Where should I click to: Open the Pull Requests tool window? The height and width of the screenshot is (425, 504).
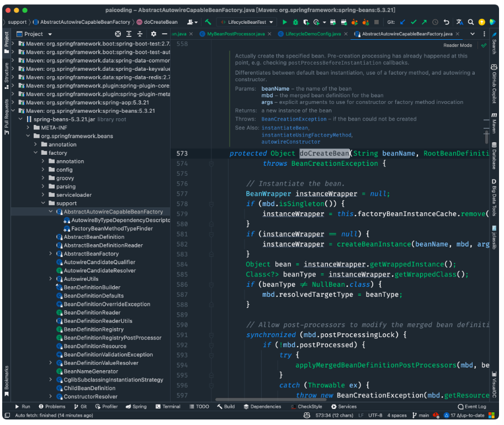(x=7, y=117)
